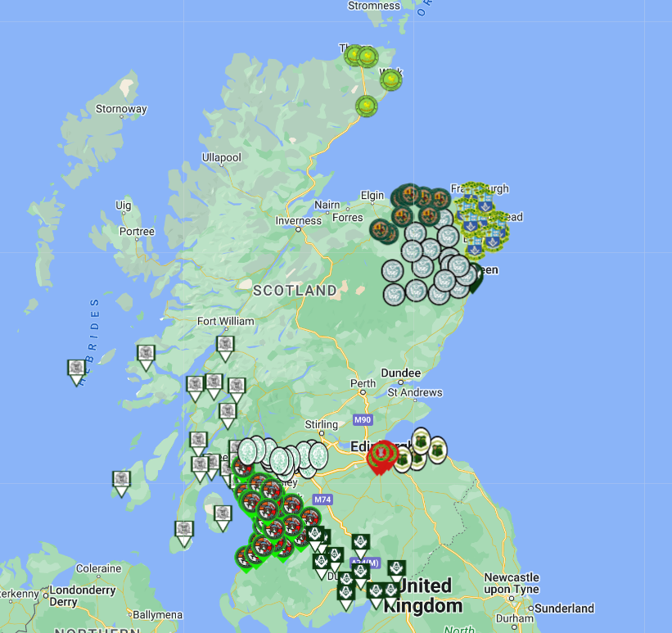The height and width of the screenshot is (633, 672).
Task: Open the easternmost white oval marker near Glasgow
Action: tap(318, 456)
